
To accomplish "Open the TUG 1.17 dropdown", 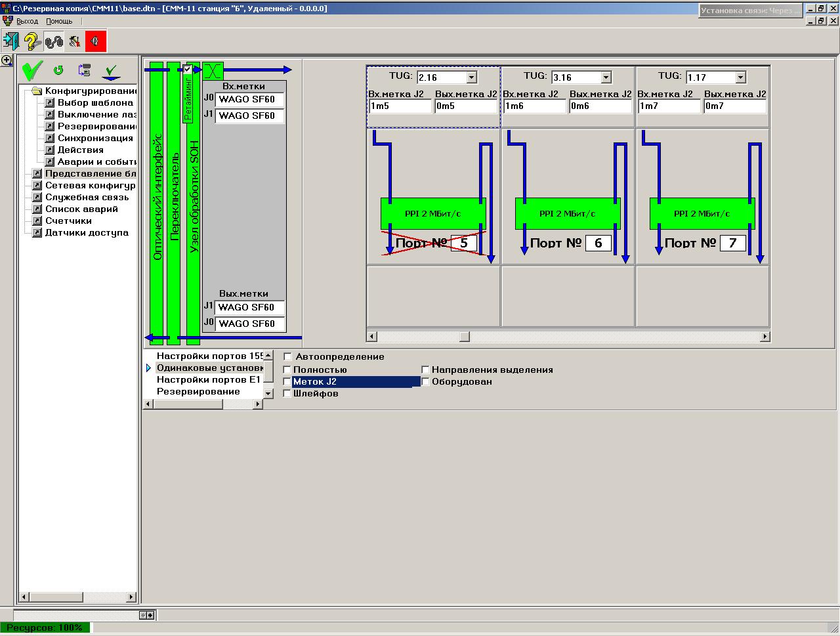I will 740,77.
